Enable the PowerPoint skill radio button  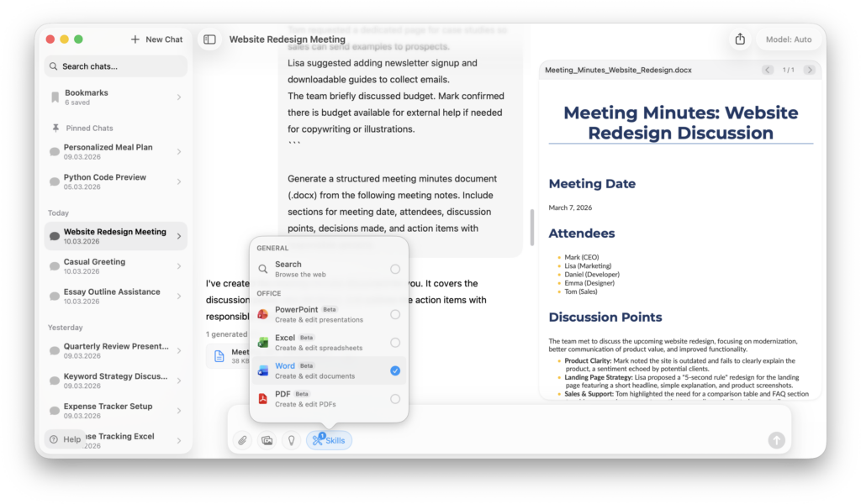[395, 314]
